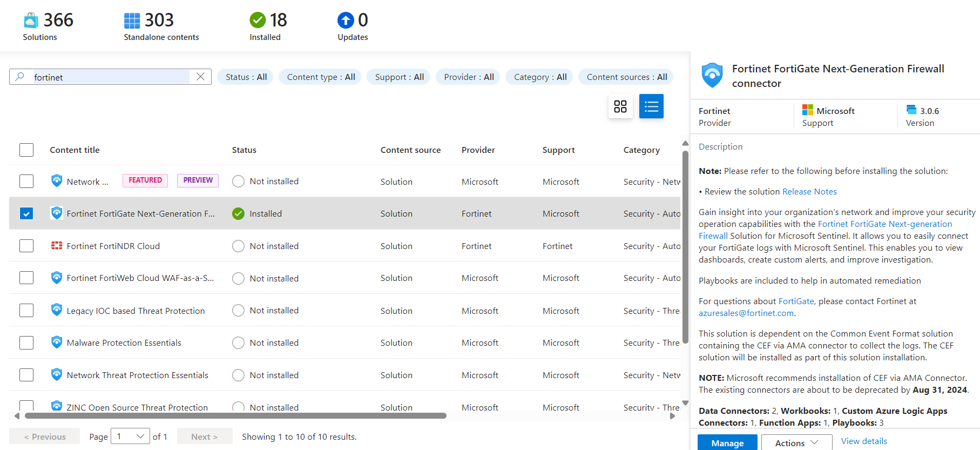Click the Network Threat Protection Essentials icon
This screenshot has width=980, height=450.
pos(57,374)
